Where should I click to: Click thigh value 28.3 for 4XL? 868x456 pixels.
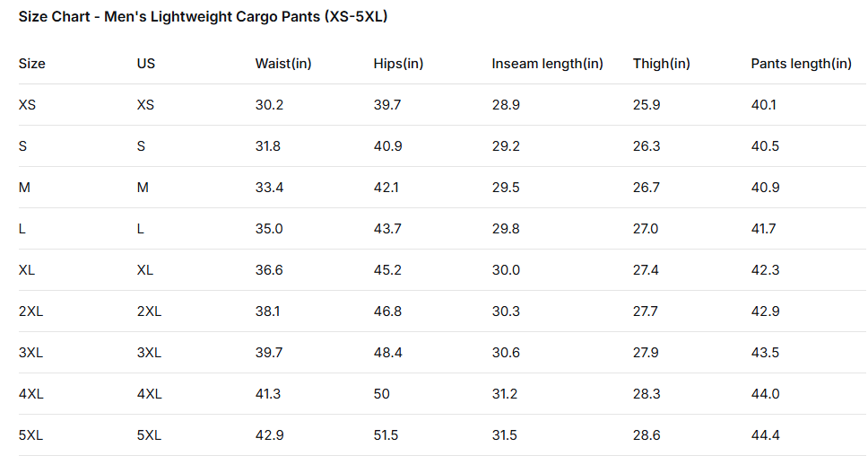[646, 394]
